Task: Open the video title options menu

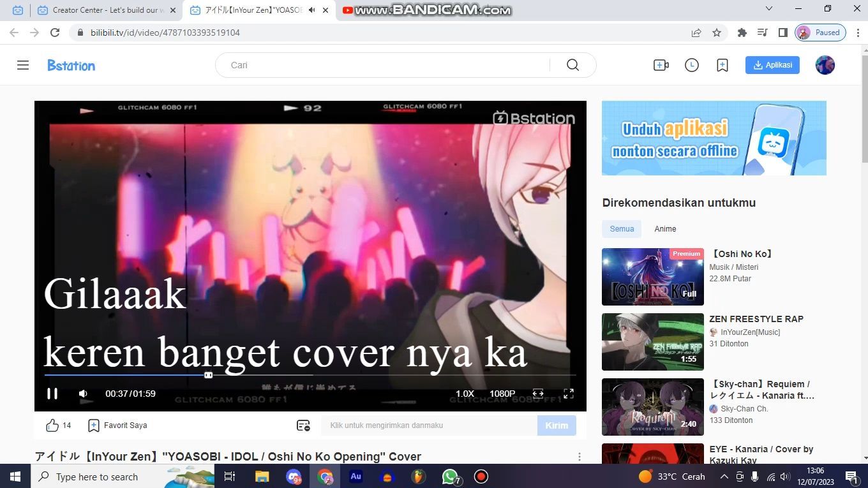Action: pos(580,457)
